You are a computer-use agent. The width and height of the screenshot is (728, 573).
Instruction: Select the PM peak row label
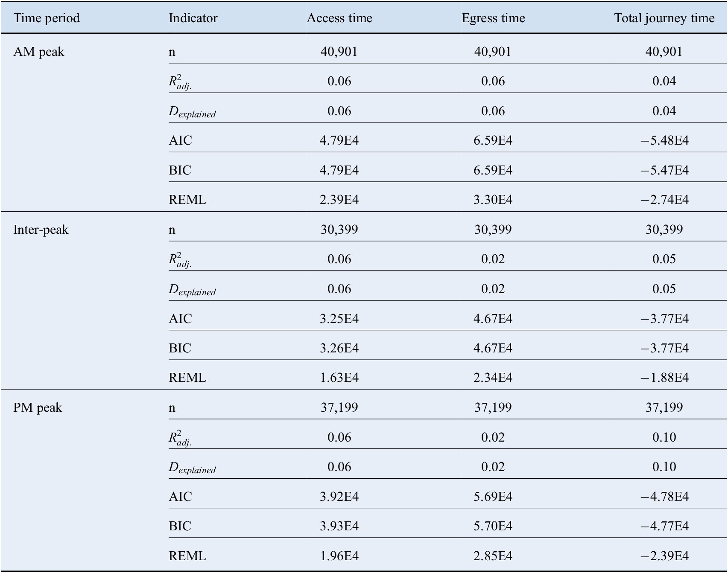(38, 408)
